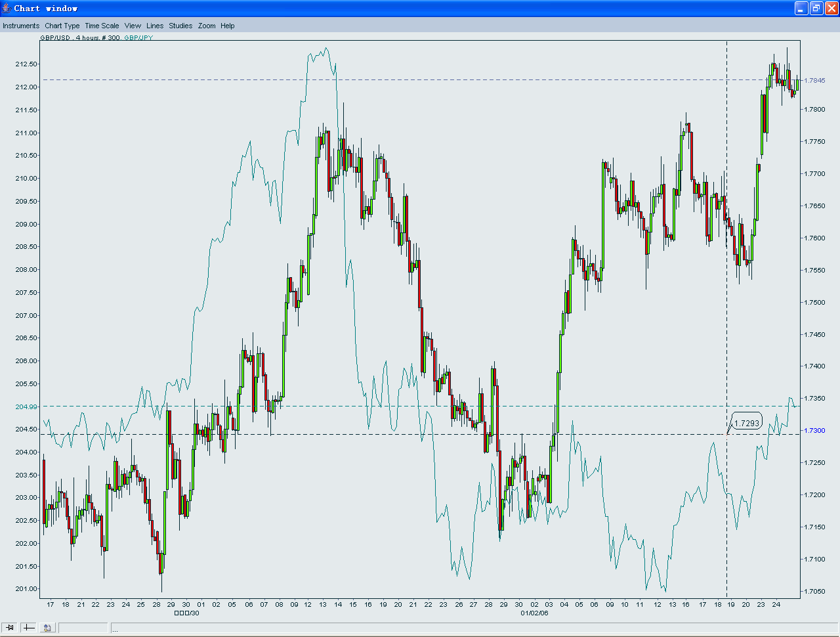Open the Zoom menu

pos(207,26)
